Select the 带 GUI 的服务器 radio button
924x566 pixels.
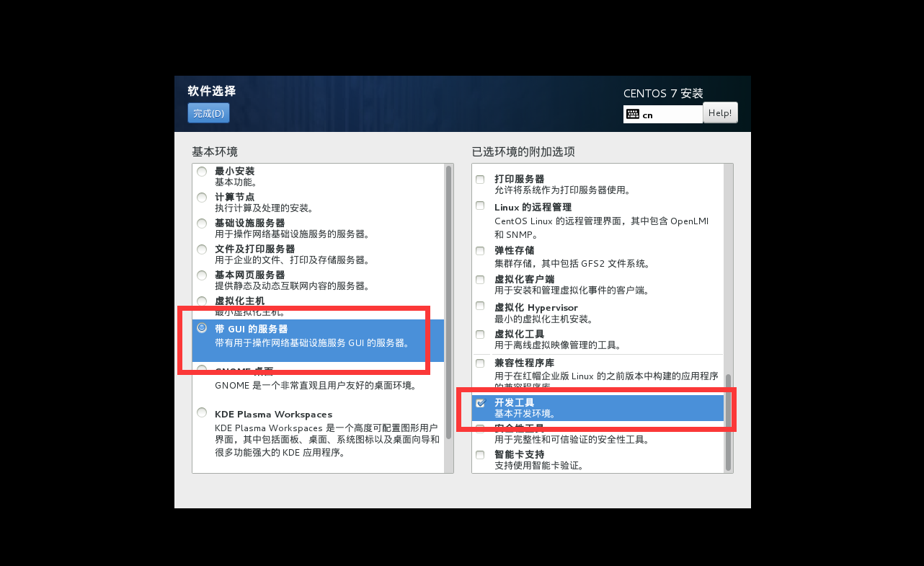(202, 328)
